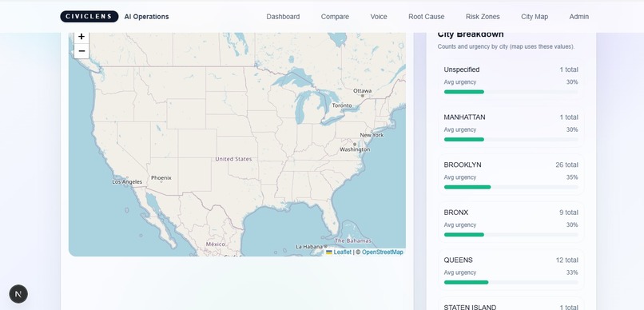Select the QUEENS city card
Image resolution: width=644 pixels, height=310 pixels.
(x=511, y=271)
